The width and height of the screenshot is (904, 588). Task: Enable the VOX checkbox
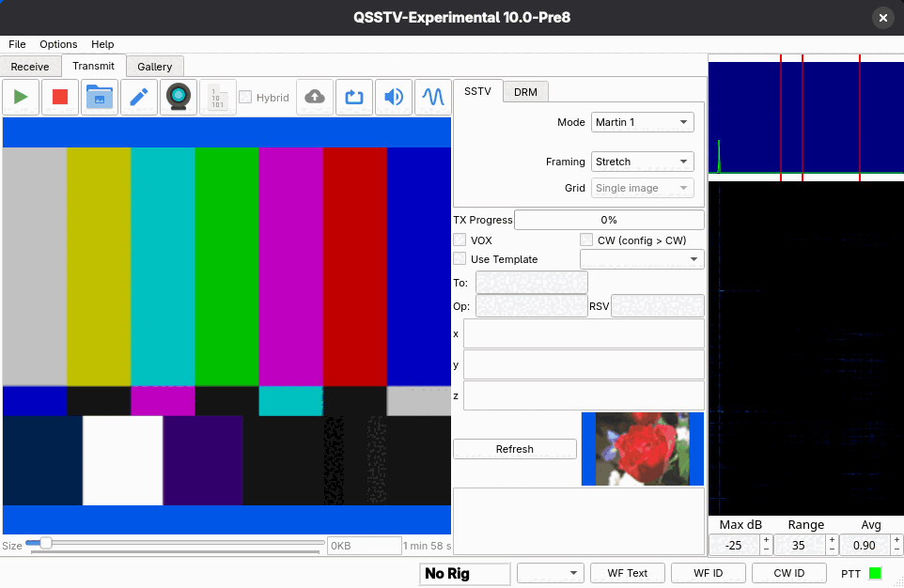pyautogui.click(x=460, y=240)
